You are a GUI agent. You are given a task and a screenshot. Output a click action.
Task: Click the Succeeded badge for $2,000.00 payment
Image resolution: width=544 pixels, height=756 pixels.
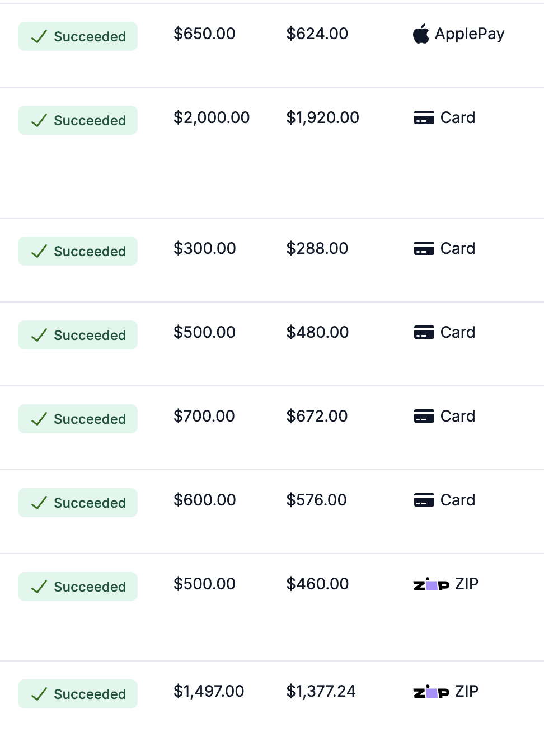coord(78,120)
